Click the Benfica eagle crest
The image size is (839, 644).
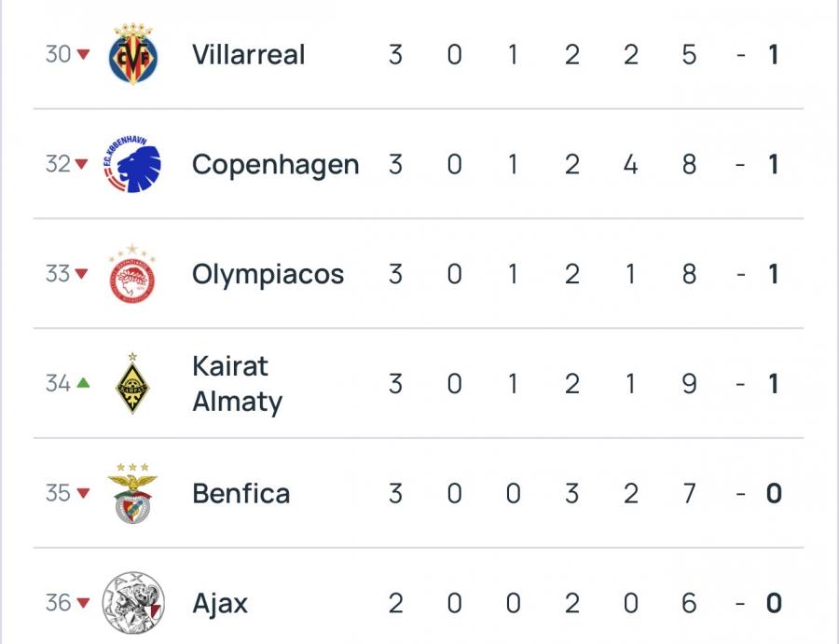tap(132, 493)
